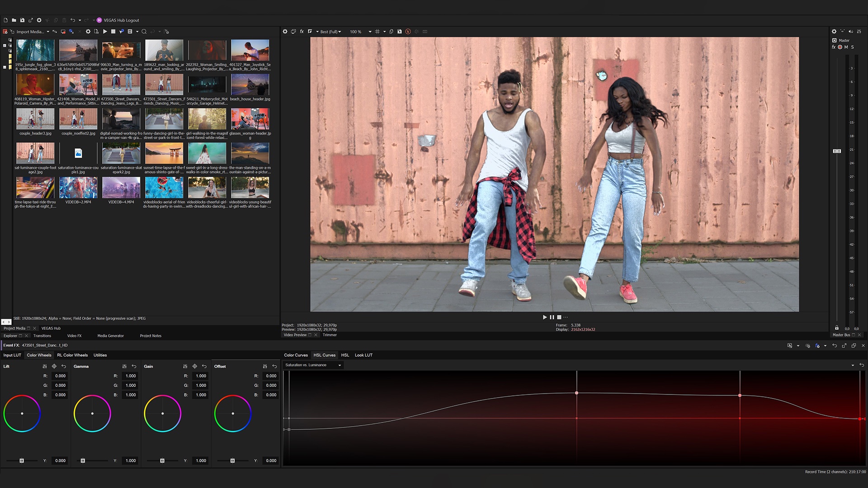Image resolution: width=868 pixels, height=488 pixels.
Task: Open a project using the folder icon
Action: [x=14, y=20]
